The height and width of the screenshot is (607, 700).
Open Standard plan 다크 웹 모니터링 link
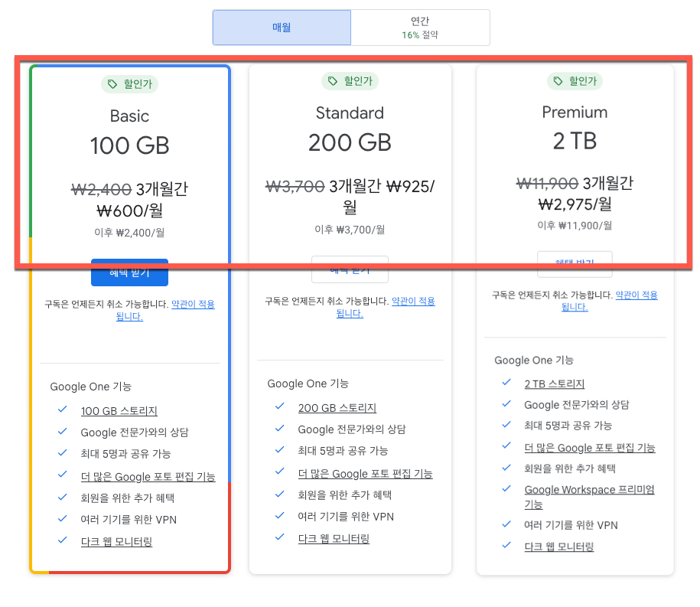[x=334, y=539]
